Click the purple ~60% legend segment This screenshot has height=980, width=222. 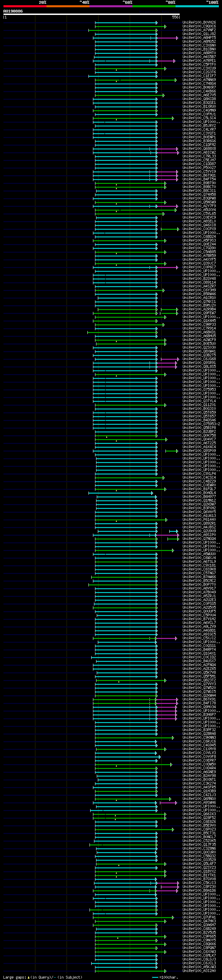pyautogui.click(x=111, y=7)
